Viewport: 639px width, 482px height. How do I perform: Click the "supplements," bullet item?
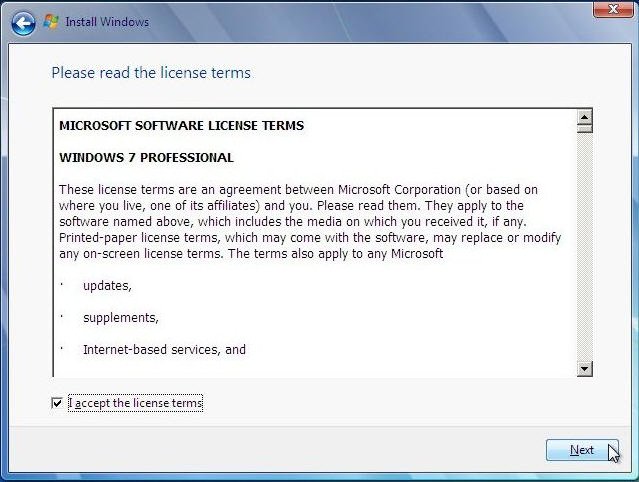tap(121, 318)
